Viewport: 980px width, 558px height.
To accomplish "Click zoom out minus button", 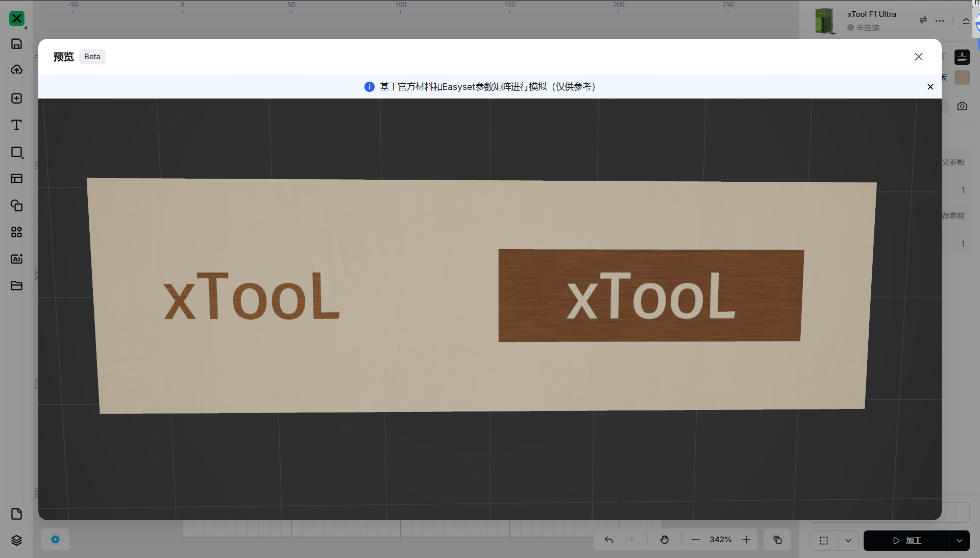I will click(x=695, y=540).
